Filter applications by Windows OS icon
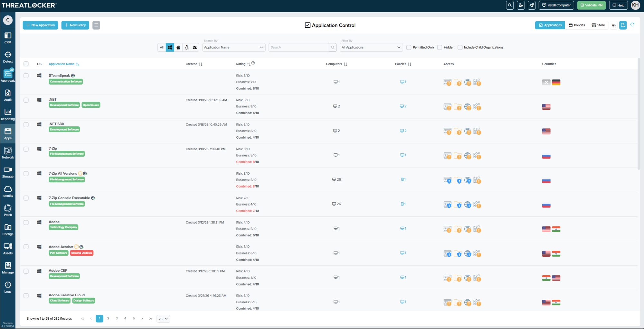Screen dimensions: 644x329 (170, 47)
